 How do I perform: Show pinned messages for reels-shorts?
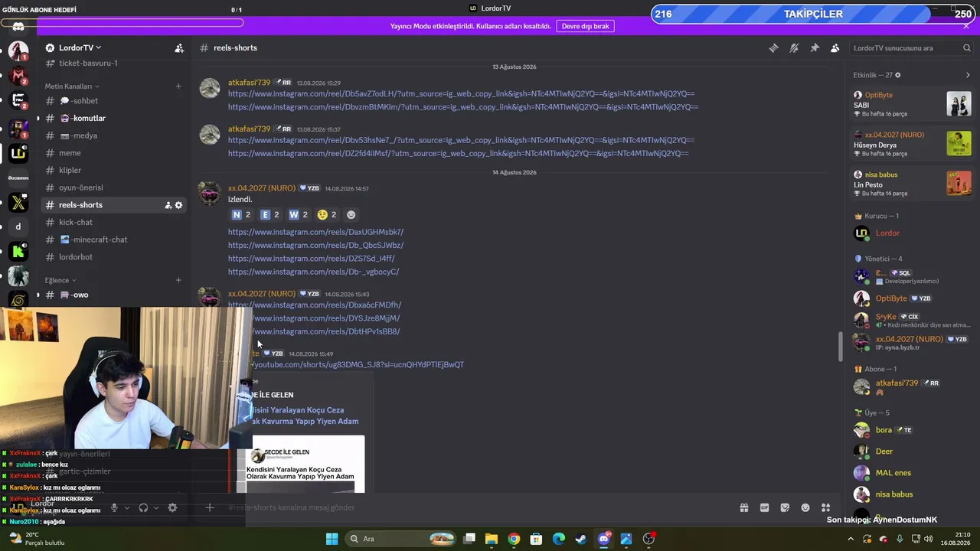click(815, 47)
